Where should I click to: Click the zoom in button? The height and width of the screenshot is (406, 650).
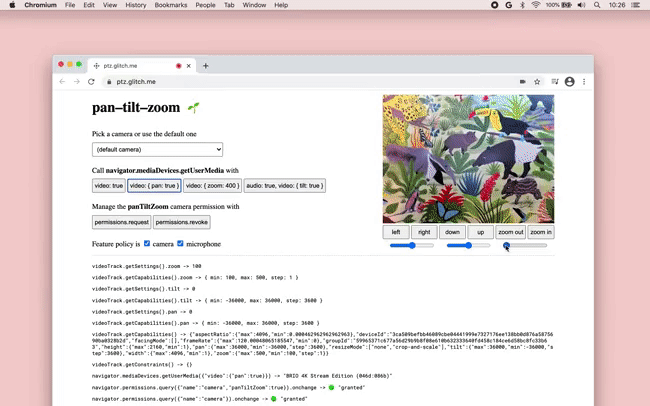[x=541, y=232]
